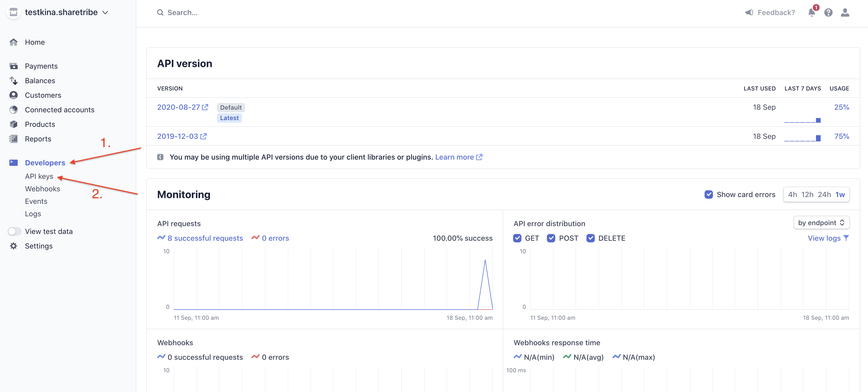Uncheck the Show card errors checkbox
Screen dimensions: 868x392
pos(709,194)
